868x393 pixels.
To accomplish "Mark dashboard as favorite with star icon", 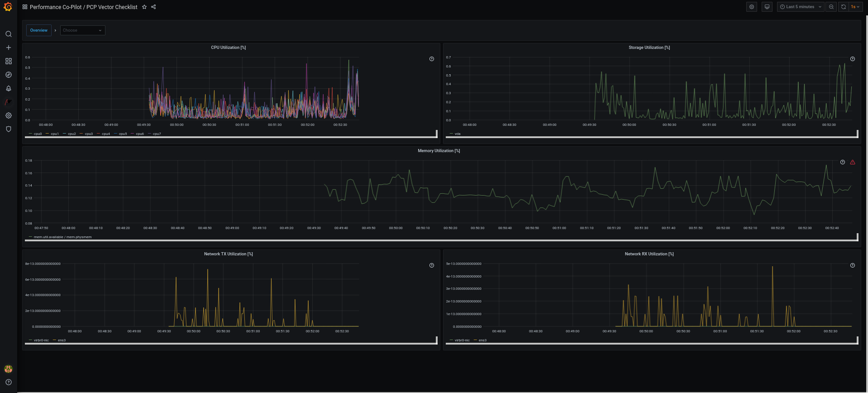I will [144, 7].
